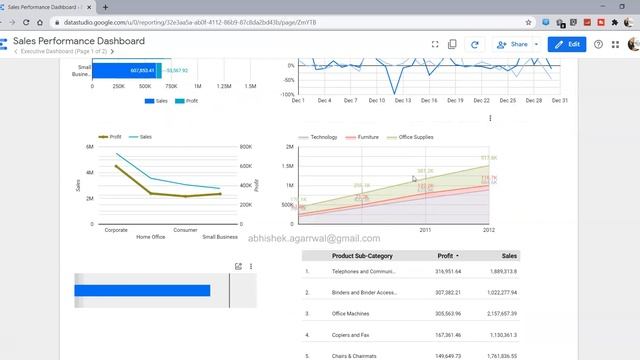The image size is (640, 360).
Task: Click the address bar URL
Action: point(190,22)
